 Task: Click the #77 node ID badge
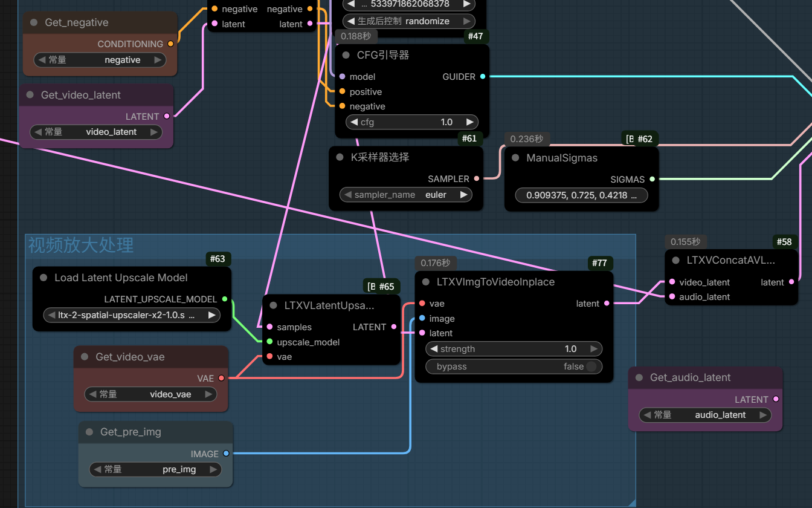(x=599, y=263)
